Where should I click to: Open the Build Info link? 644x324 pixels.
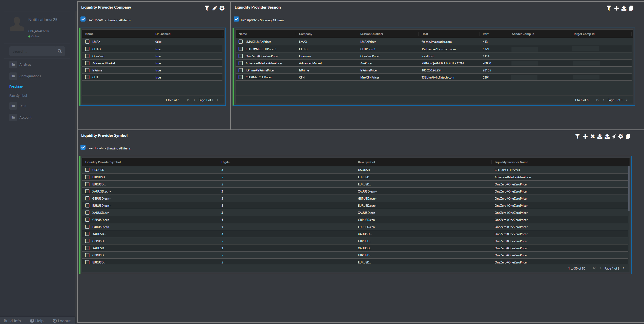click(x=12, y=321)
